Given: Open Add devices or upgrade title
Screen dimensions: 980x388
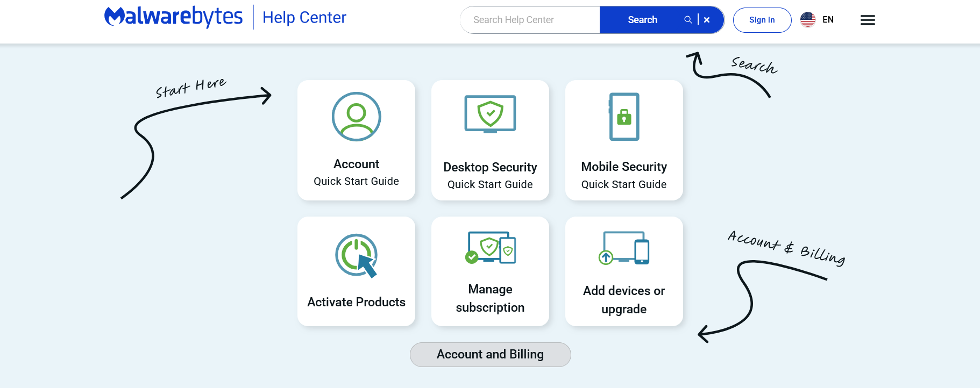Looking at the screenshot, I should click(x=624, y=300).
